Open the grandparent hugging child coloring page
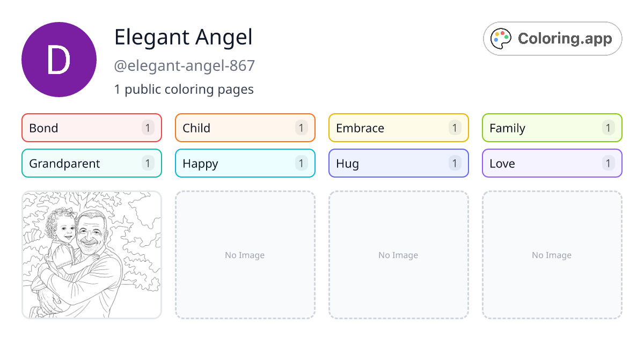The image size is (644, 338). 92,255
